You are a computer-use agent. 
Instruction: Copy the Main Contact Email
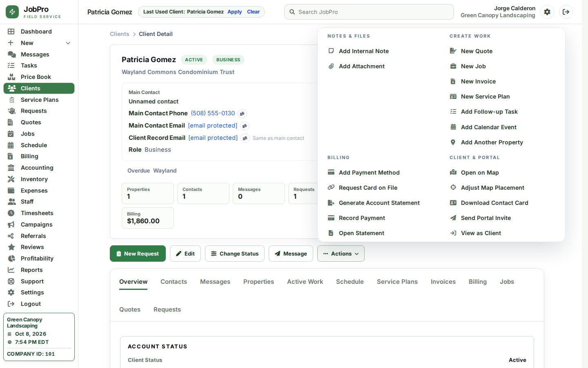(245, 126)
